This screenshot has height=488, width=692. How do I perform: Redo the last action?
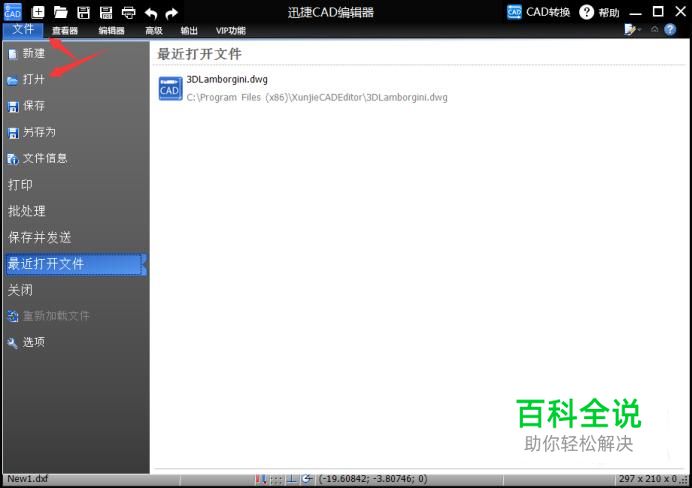point(171,13)
